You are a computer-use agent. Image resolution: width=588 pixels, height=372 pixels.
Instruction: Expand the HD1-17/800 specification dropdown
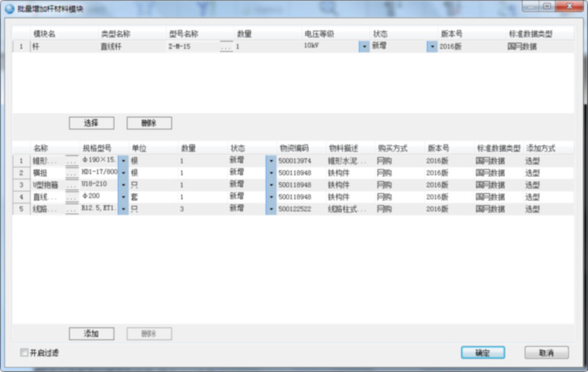[x=123, y=173]
